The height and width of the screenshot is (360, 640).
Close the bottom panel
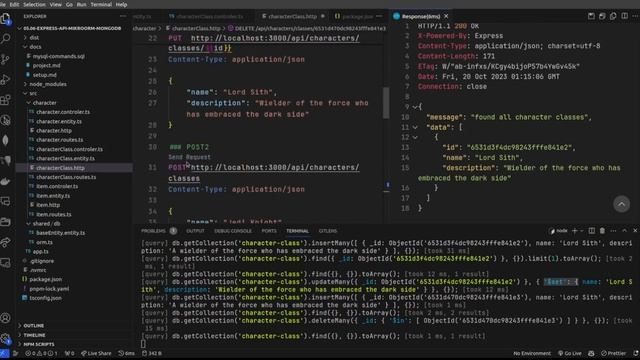tap(635, 231)
